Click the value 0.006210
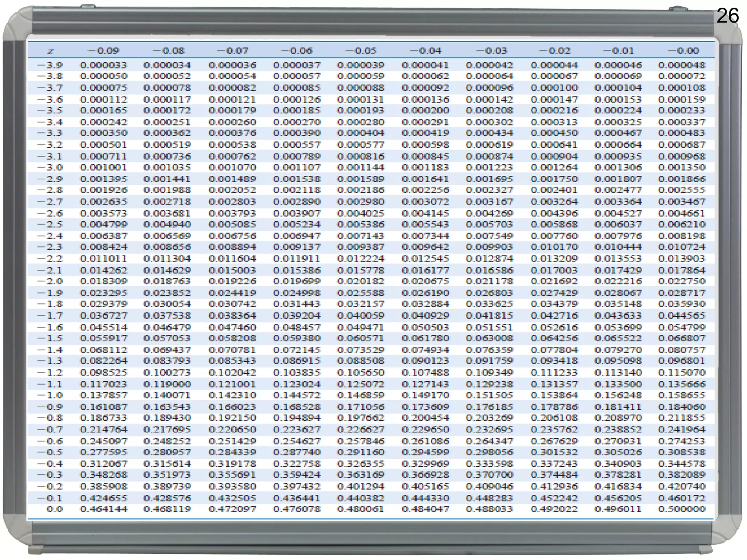747x560 pixels. pyautogui.click(x=682, y=224)
